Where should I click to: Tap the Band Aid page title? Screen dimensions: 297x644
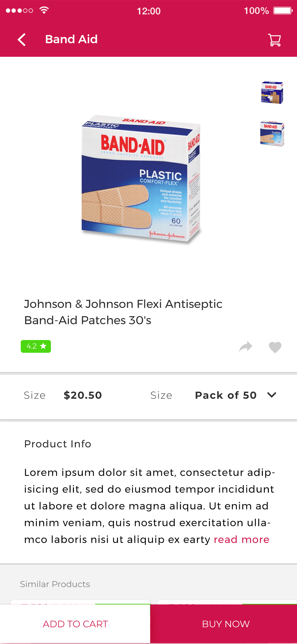tap(71, 39)
